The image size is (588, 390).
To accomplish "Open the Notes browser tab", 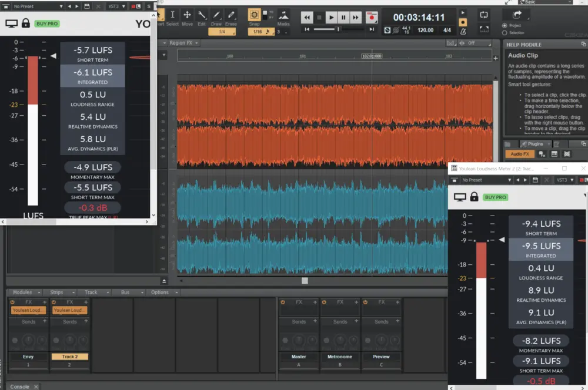I will click(557, 144).
